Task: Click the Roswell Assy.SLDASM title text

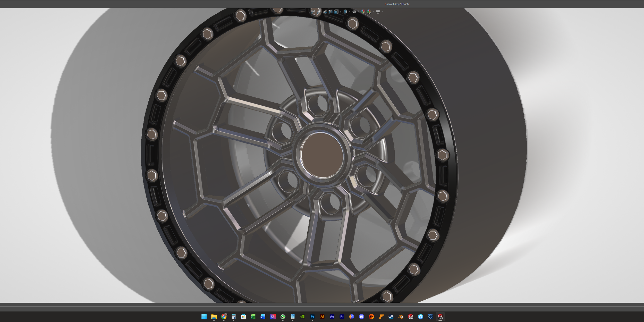Action: tap(397, 4)
